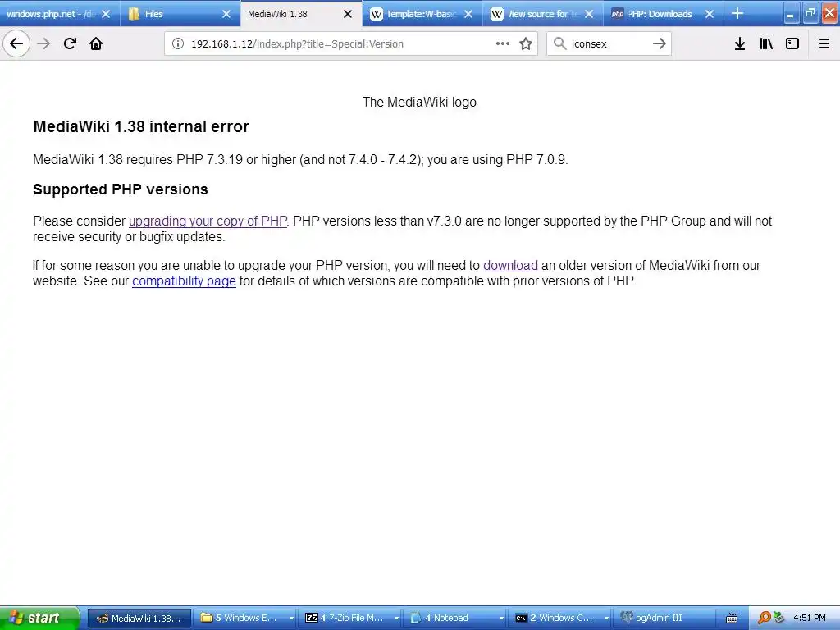Click the 4:51 PM clock
The width and height of the screenshot is (840, 630).
pyautogui.click(x=809, y=618)
